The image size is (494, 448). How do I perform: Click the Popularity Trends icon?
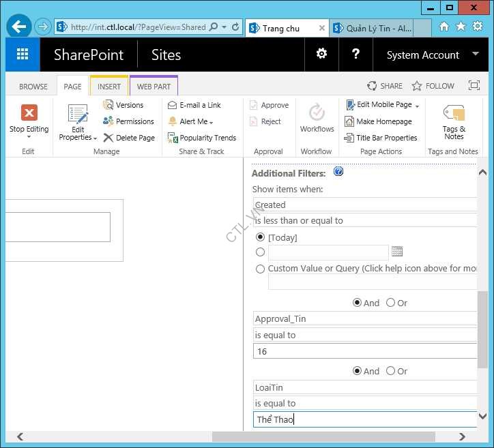173,138
